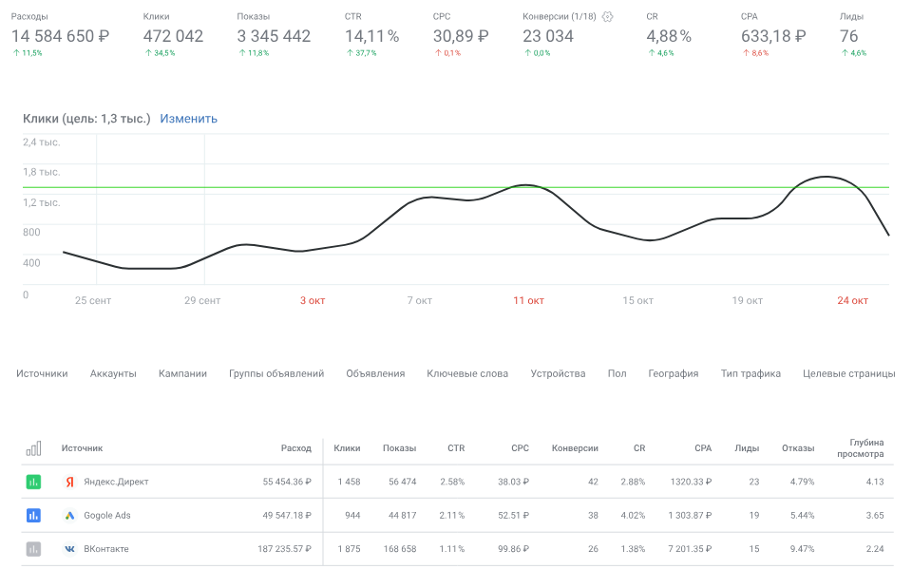Viewport: 912px width, 588px height.
Task: Click the ВКонтакте logo icon
Action: tap(69, 549)
